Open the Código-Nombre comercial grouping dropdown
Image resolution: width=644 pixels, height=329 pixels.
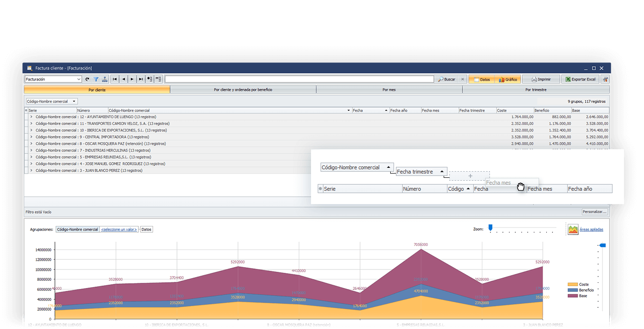click(52, 102)
